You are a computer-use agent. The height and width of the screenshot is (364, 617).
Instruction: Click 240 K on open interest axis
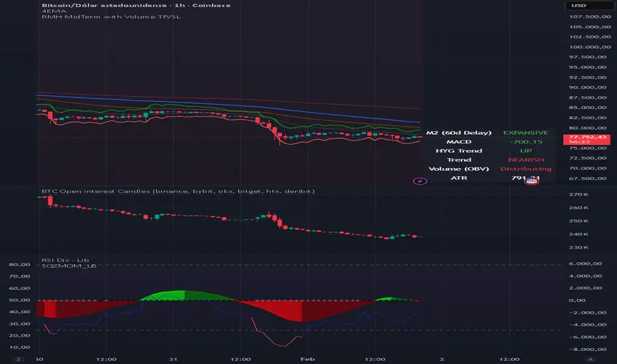(x=579, y=234)
